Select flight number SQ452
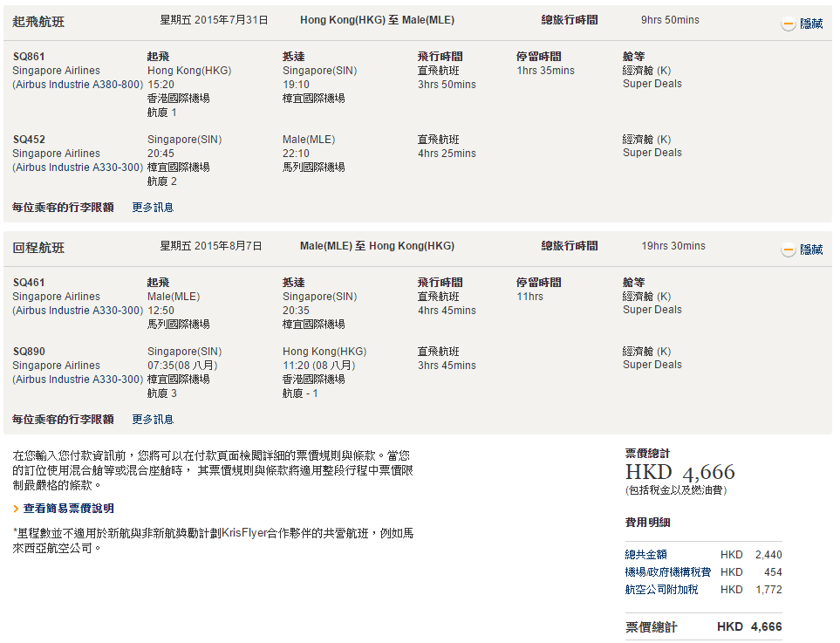Screen dimensions: 840x643 click(29, 140)
